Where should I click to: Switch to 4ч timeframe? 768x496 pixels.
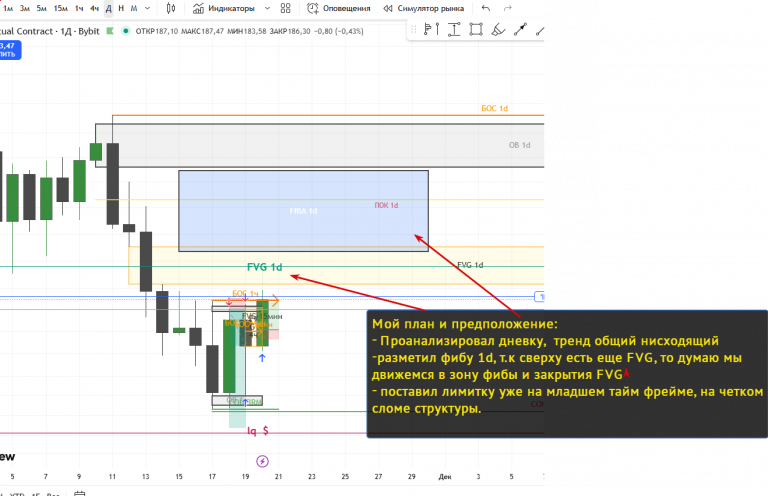click(94, 8)
